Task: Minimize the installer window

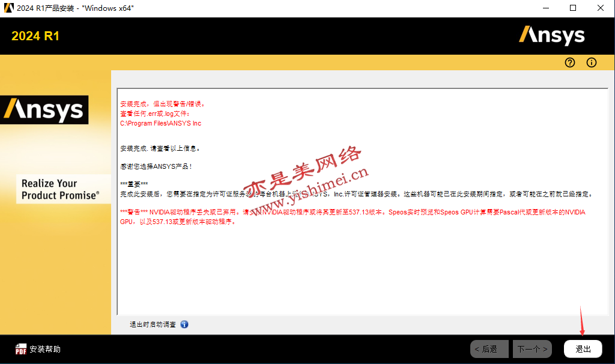Action: [x=545, y=8]
